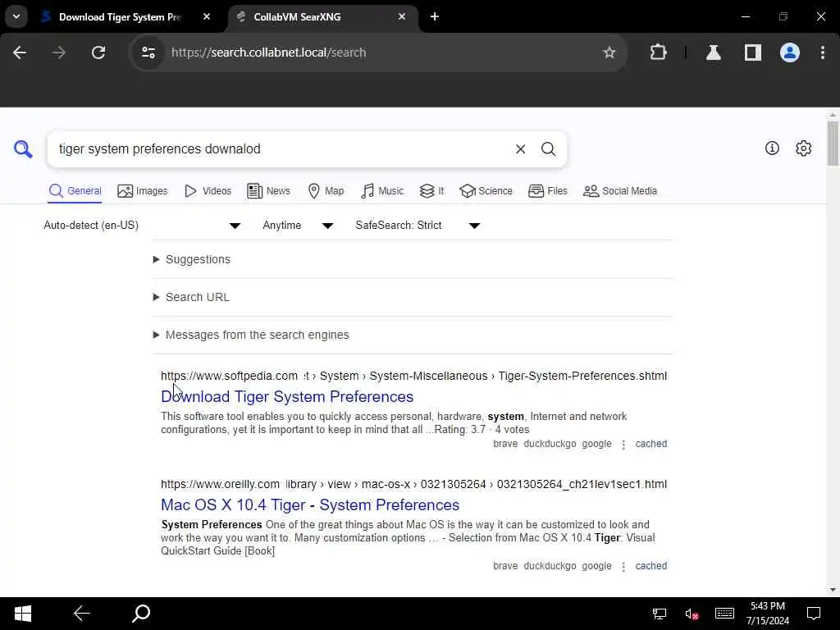Open the browser three-dot menu
The width and height of the screenshot is (840, 630).
[822, 52]
